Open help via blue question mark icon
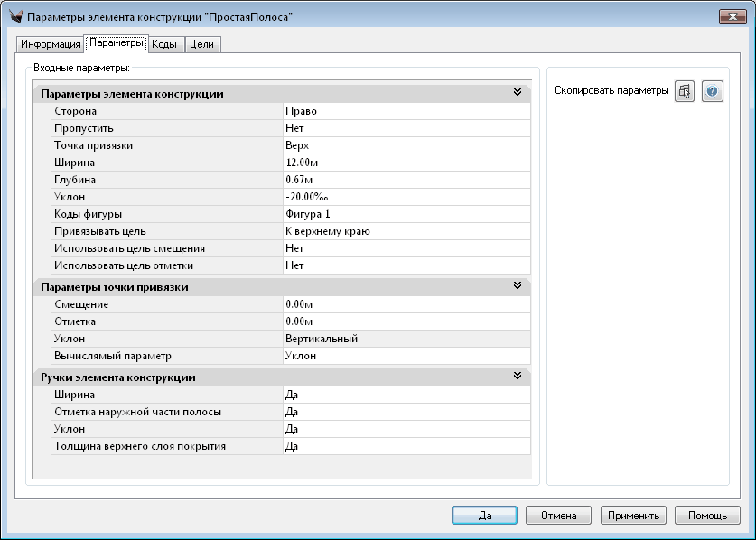The height and width of the screenshot is (540, 756). 713,91
